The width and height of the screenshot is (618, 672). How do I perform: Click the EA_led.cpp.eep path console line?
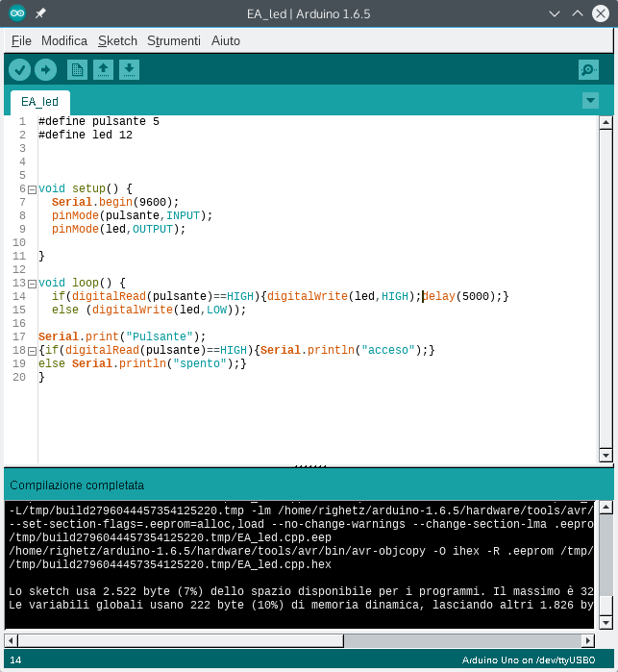click(x=170, y=537)
